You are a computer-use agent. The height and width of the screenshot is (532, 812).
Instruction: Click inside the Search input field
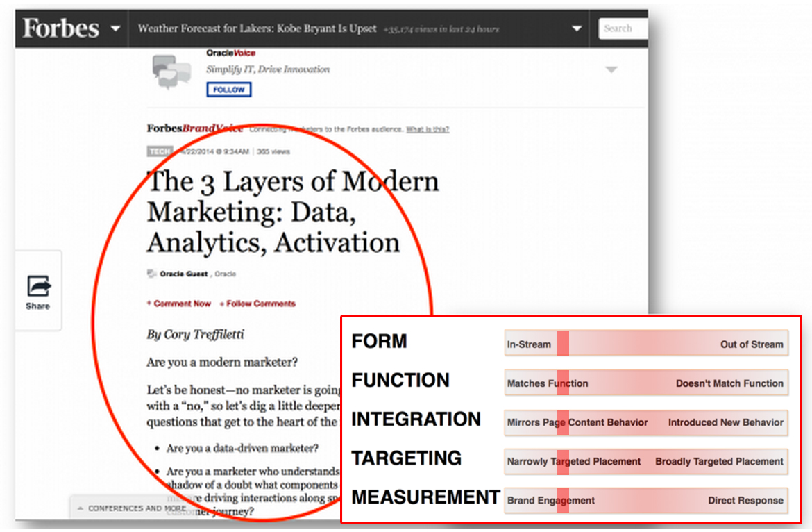(x=623, y=28)
